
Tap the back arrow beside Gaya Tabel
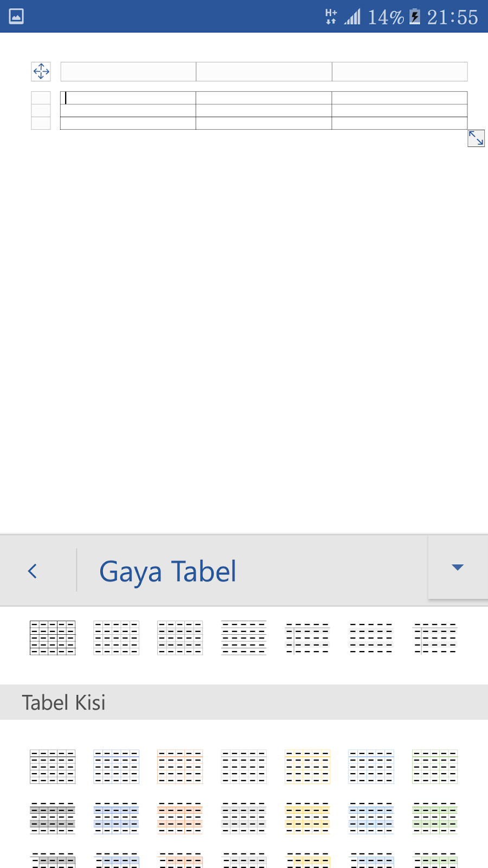33,571
